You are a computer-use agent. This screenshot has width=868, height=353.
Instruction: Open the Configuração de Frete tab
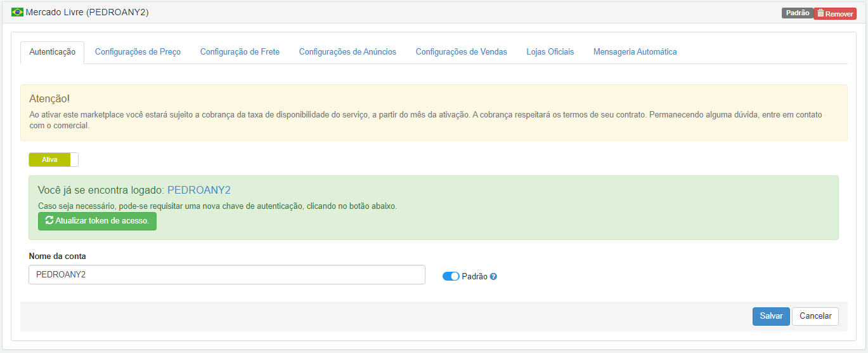pyautogui.click(x=240, y=52)
